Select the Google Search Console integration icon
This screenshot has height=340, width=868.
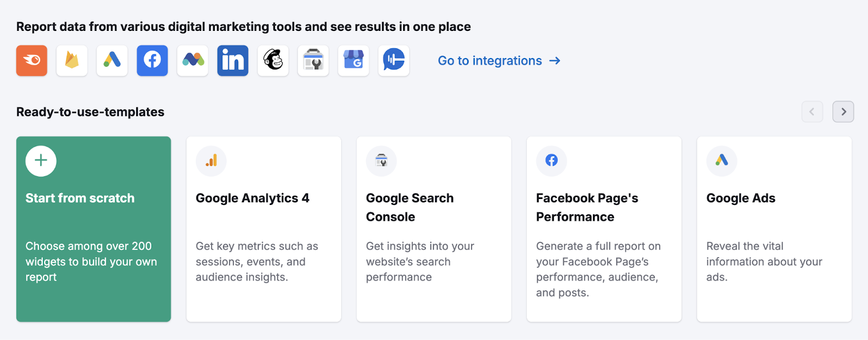point(313,60)
